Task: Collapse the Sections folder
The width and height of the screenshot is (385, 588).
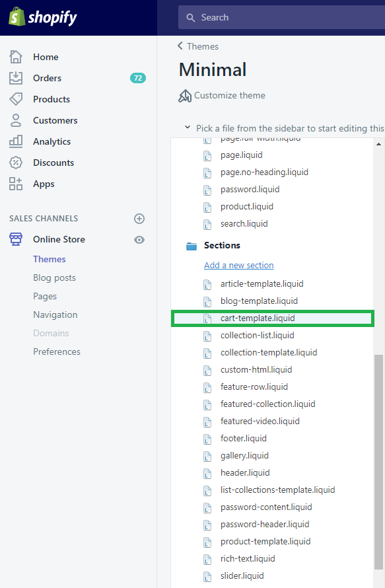Action: coord(192,246)
